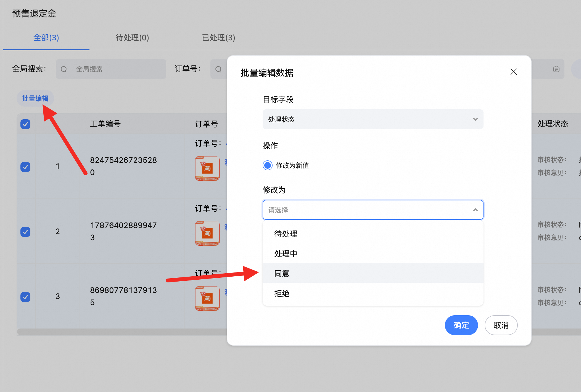The image size is (581, 392).
Task: Click the 确定 confirm button
Action: pyautogui.click(x=461, y=325)
